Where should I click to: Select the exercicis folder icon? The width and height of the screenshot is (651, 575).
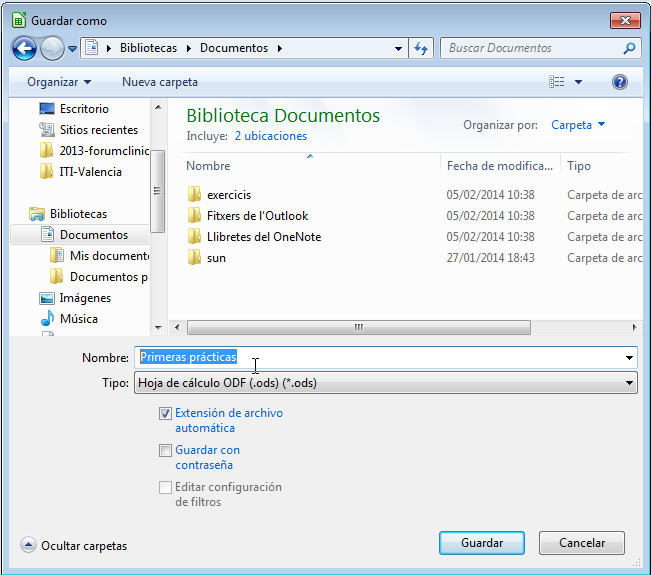194,194
